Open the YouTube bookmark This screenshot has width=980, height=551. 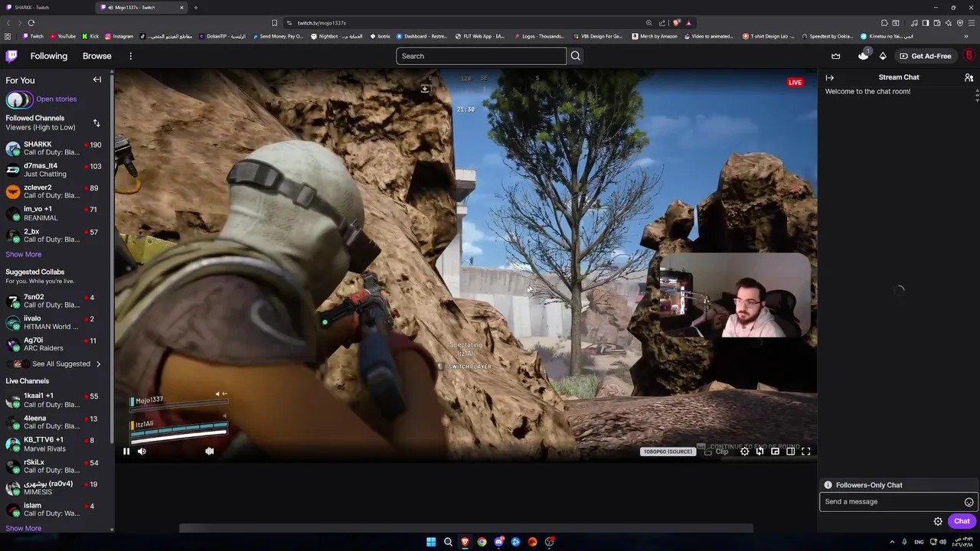click(63, 36)
